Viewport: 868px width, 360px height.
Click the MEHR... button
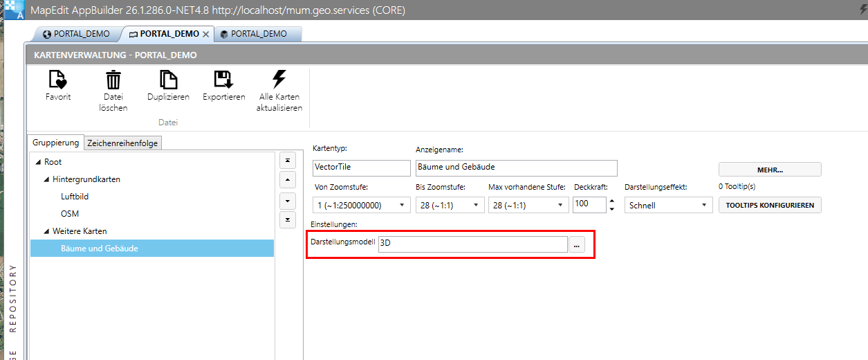770,170
